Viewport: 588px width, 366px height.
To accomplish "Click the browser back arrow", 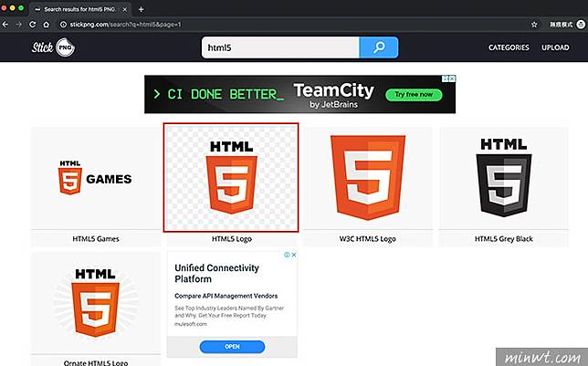I will (x=5, y=25).
